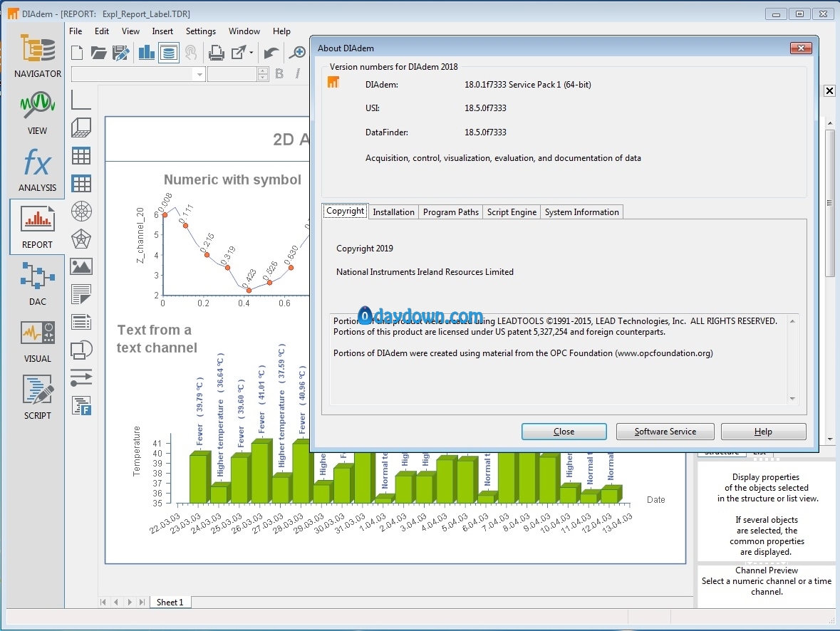Image resolution: width=840 pixels, height=631 pixels.
Task: Insert a spider web chart
Action: [x=81, y=239]
